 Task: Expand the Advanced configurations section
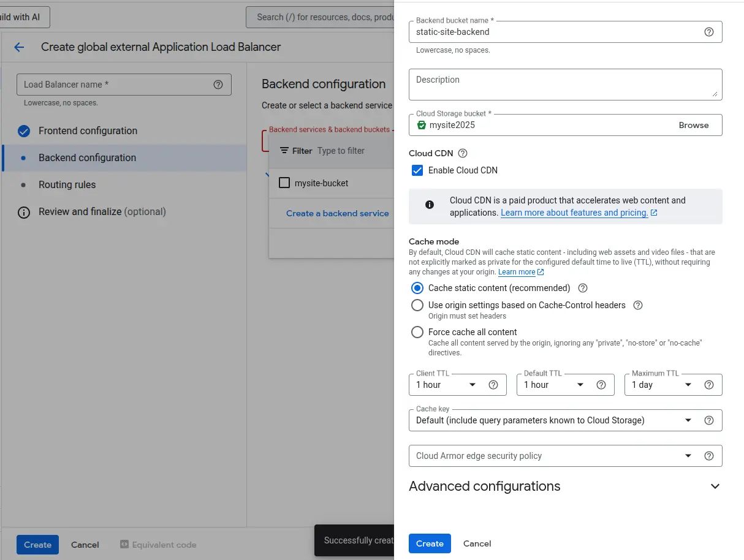pyautogui.click(x=715, y=486)
